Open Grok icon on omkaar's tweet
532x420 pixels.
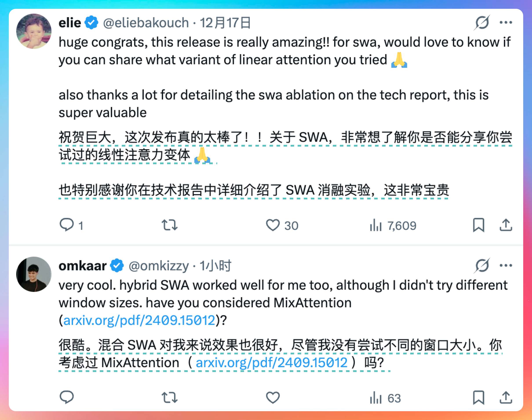(482, 265)
